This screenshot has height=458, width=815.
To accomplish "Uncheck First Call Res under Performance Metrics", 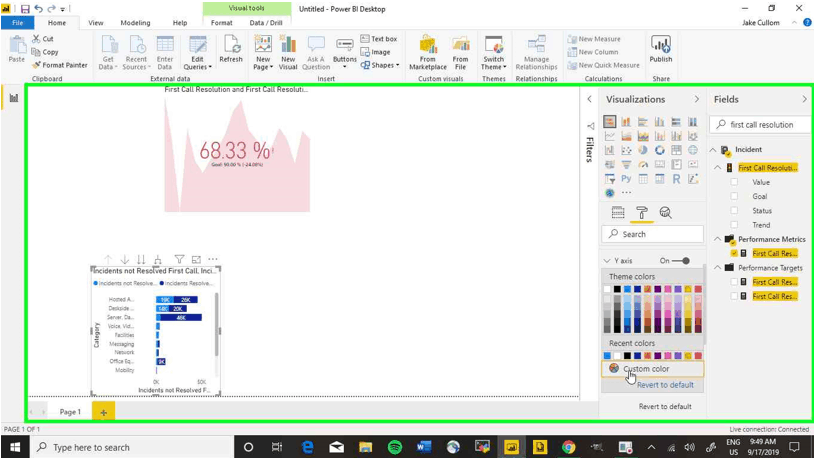I will [734, 254].
